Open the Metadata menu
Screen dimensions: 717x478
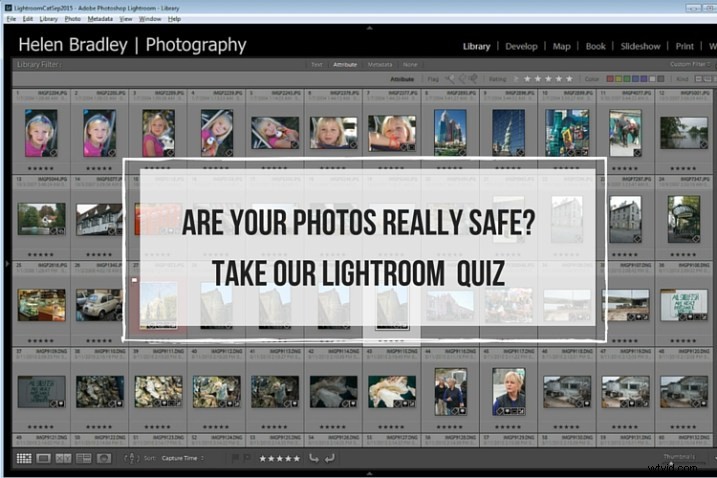click(100, 19)
